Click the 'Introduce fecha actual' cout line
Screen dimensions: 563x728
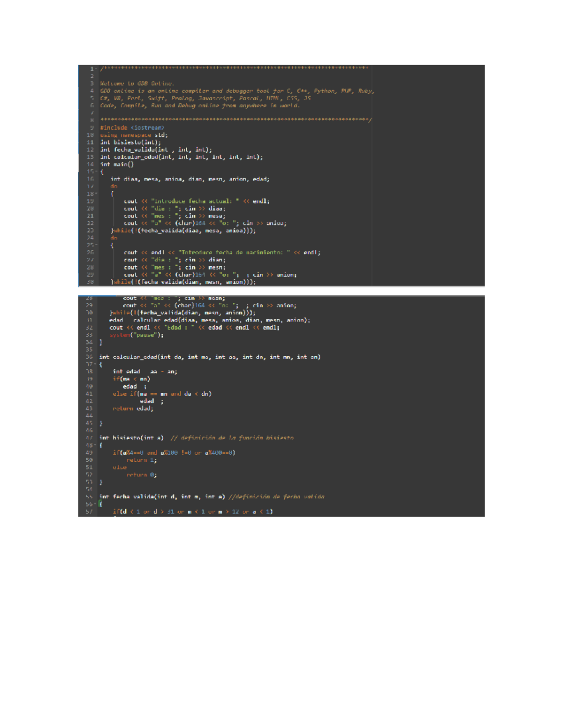[197, 201]
